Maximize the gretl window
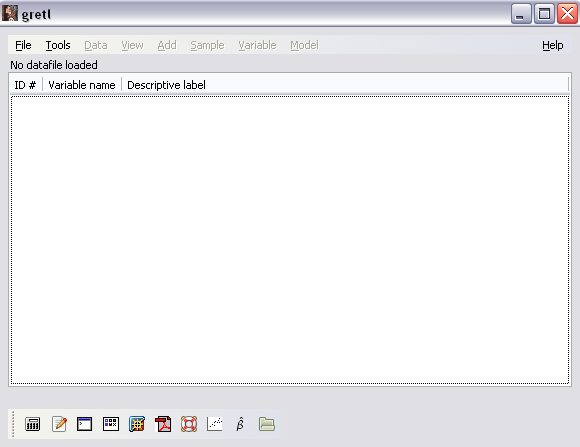Image resolution: width=580 pixels, height=447 pixels. pyautogui.click(x=544, y=14)
